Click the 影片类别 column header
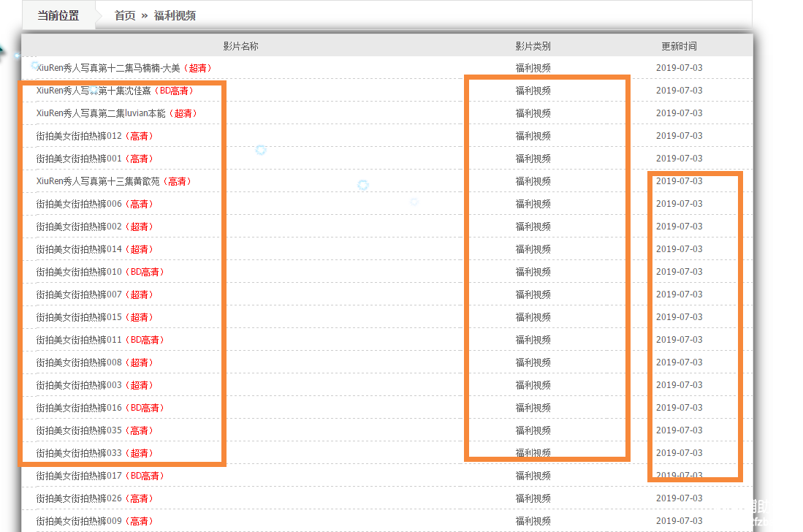The height and width of the screenshot is (532, 803). pos(533,46)
